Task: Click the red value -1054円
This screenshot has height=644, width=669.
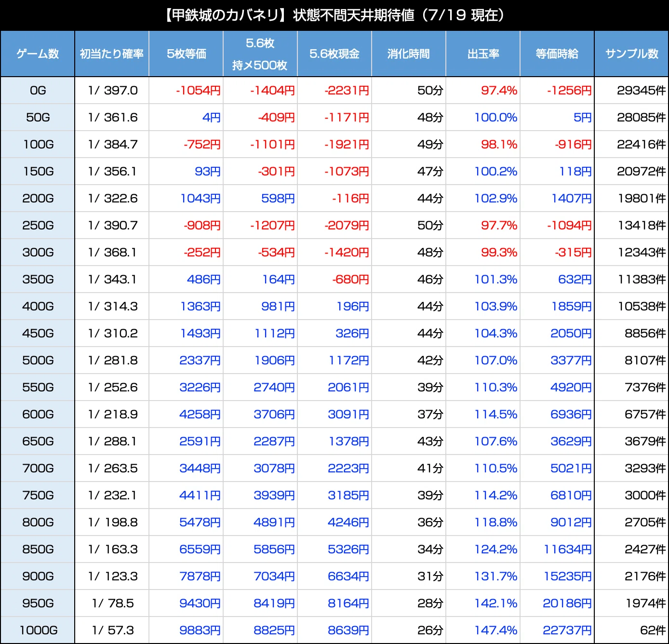Action: pyautogui.click(x=198, y=90)
